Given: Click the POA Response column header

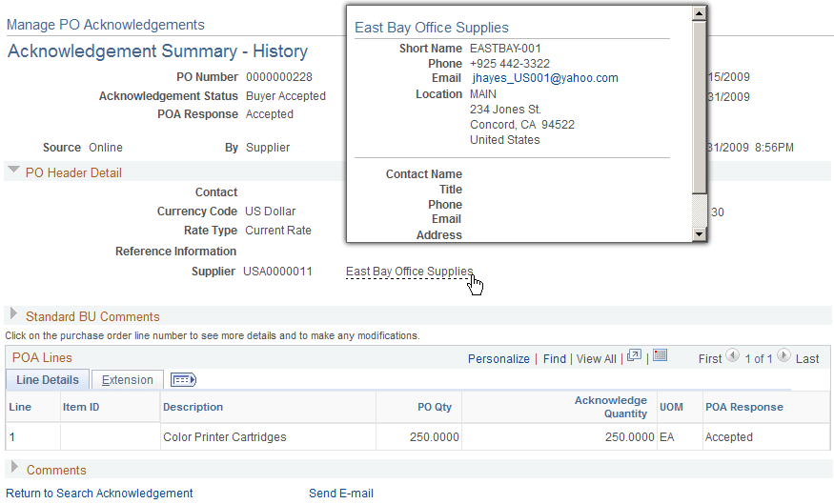Looking at the screenshot, I should 744,407.
